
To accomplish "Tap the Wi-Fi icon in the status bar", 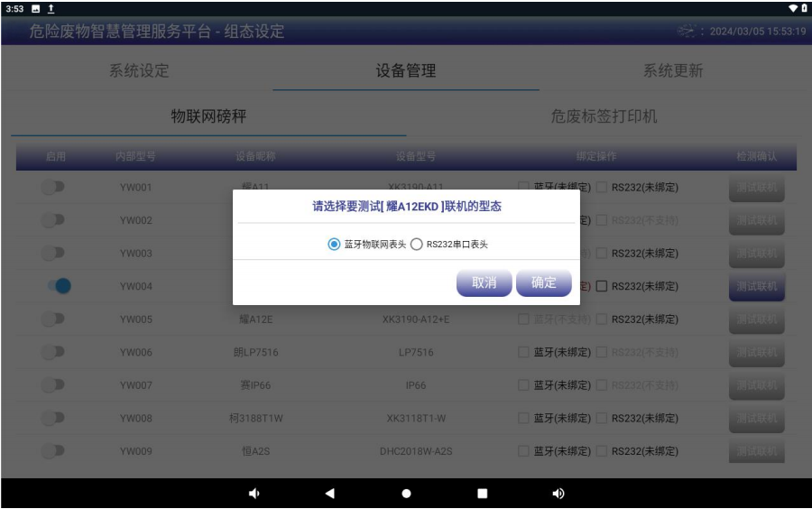I will pyautogui.click(x=791, y=8).
